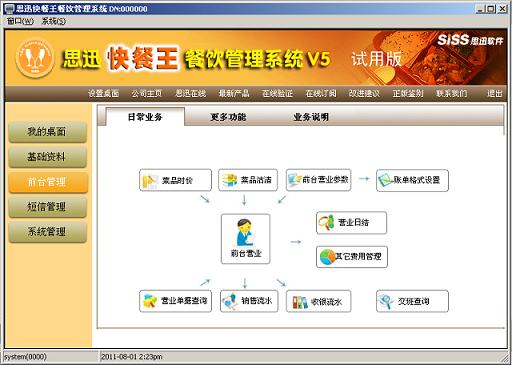Click 思迅在线 in navigation bar
This screenshot has height=365, width=512.
tap(191, 94)
